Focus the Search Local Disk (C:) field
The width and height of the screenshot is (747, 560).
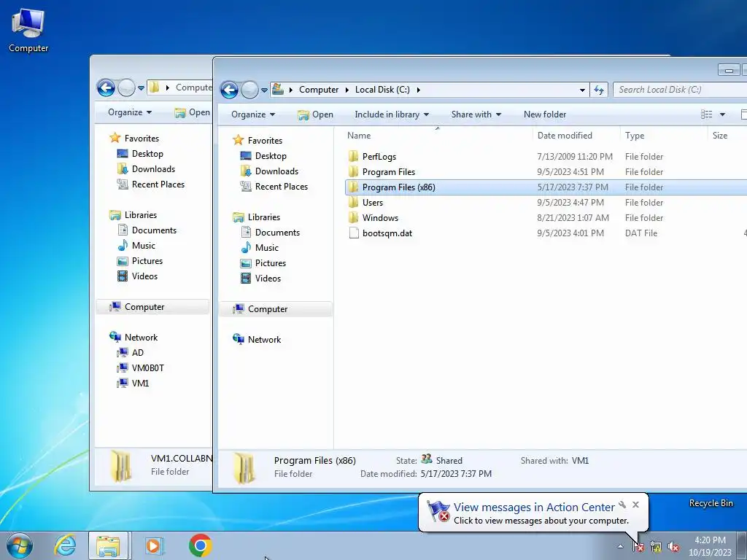[x=680, y=90]
